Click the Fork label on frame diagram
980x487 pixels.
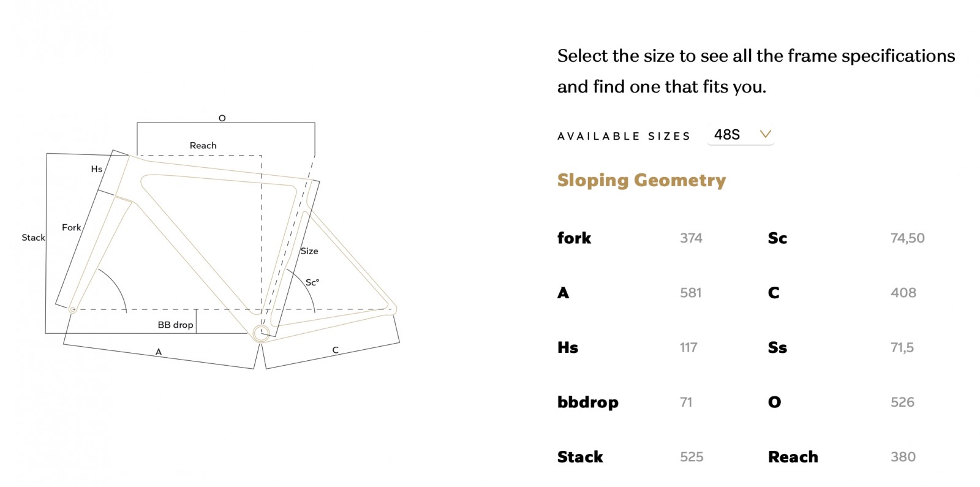pos(71,227)
